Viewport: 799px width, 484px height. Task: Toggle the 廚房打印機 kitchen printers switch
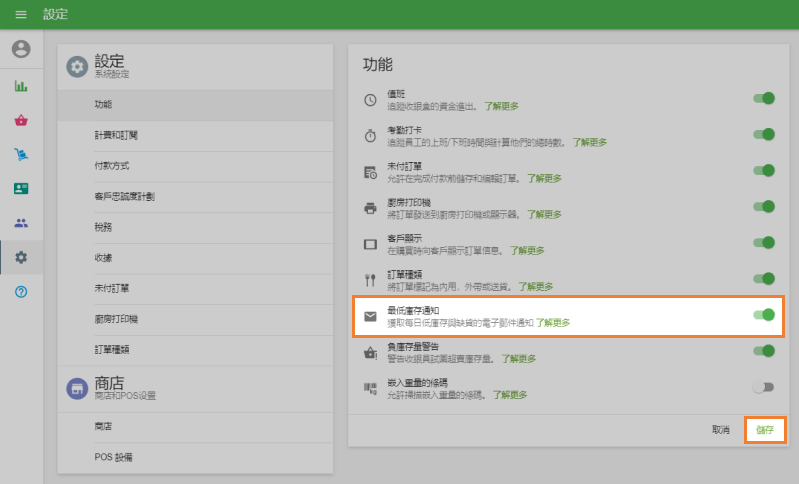[764, 206]
